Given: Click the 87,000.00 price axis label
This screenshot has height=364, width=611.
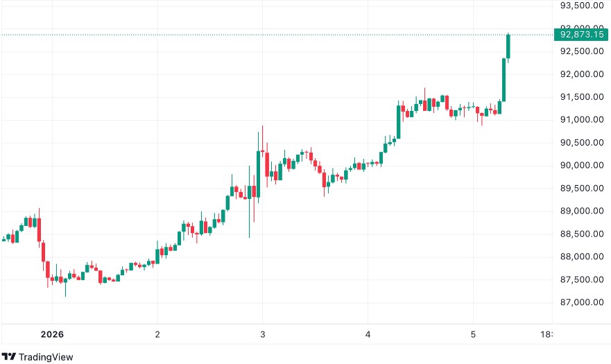Looking at the screenshot, I should click(x=579, y=303).
